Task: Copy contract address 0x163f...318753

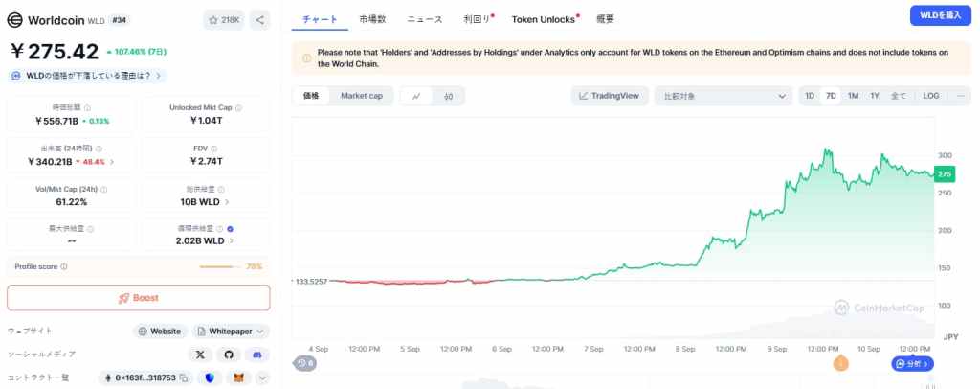Action: click(x=184, y=378)
